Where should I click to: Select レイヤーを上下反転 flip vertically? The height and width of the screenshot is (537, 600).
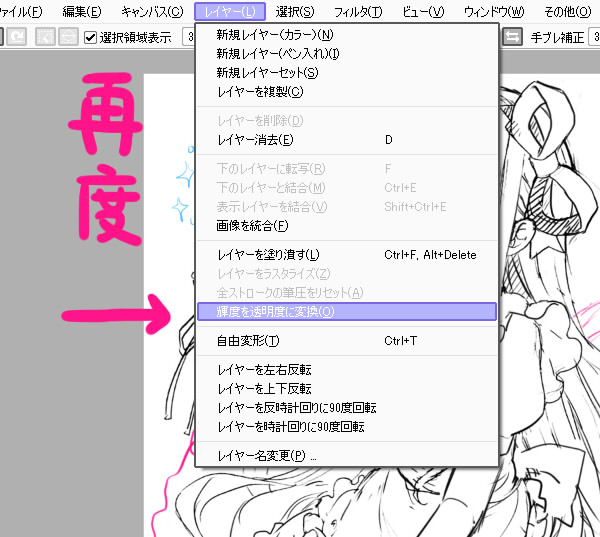(347, 389)
